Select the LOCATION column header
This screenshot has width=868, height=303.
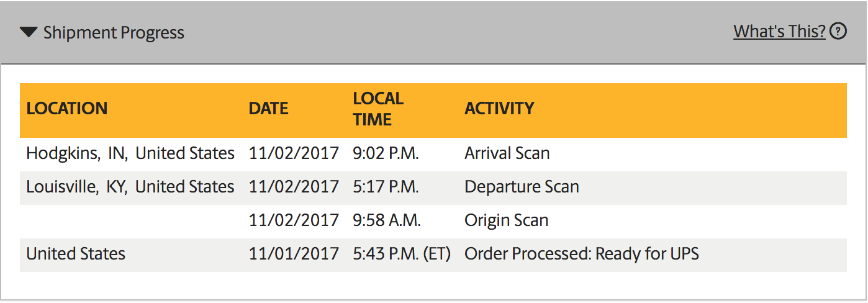[x=67, y=108]
